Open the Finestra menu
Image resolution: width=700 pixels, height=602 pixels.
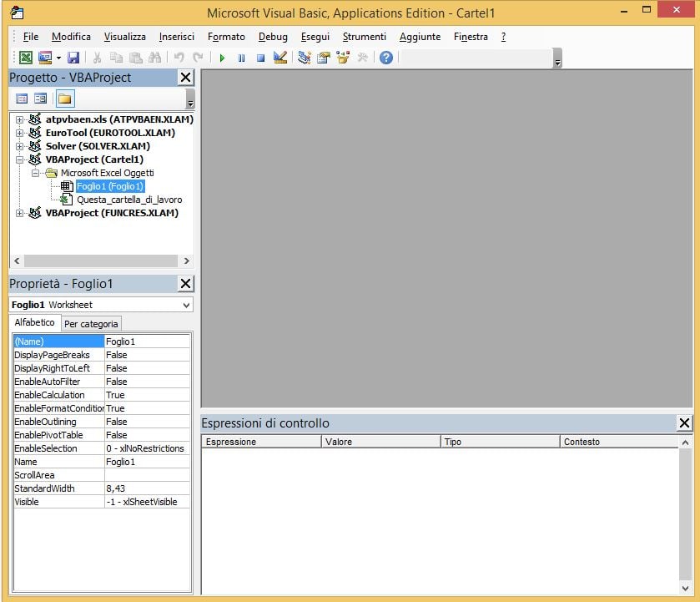[471, 37]
